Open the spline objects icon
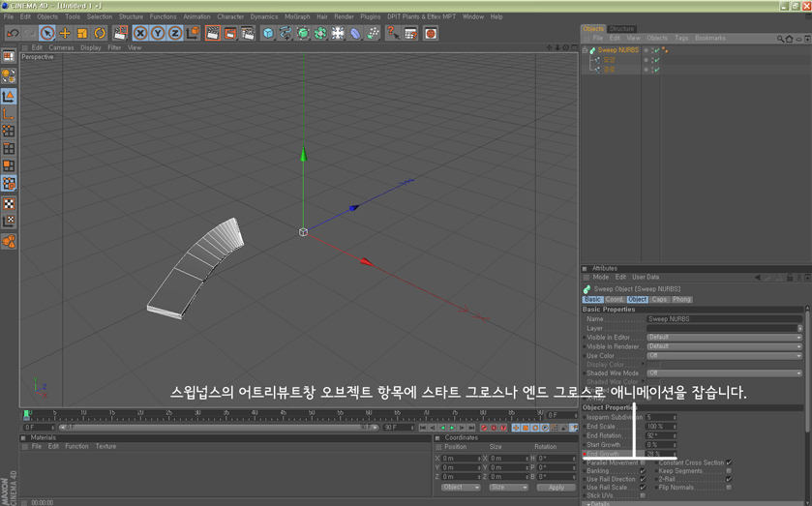812x506 pixels. point(286,33)
